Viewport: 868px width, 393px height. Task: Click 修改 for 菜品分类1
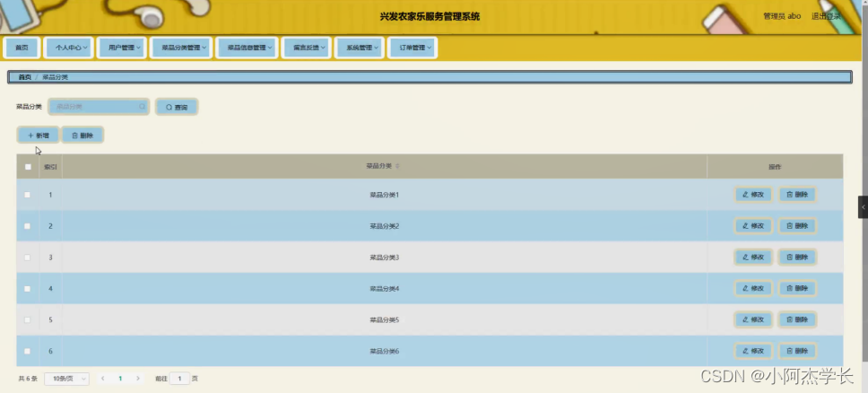point(753,195)
